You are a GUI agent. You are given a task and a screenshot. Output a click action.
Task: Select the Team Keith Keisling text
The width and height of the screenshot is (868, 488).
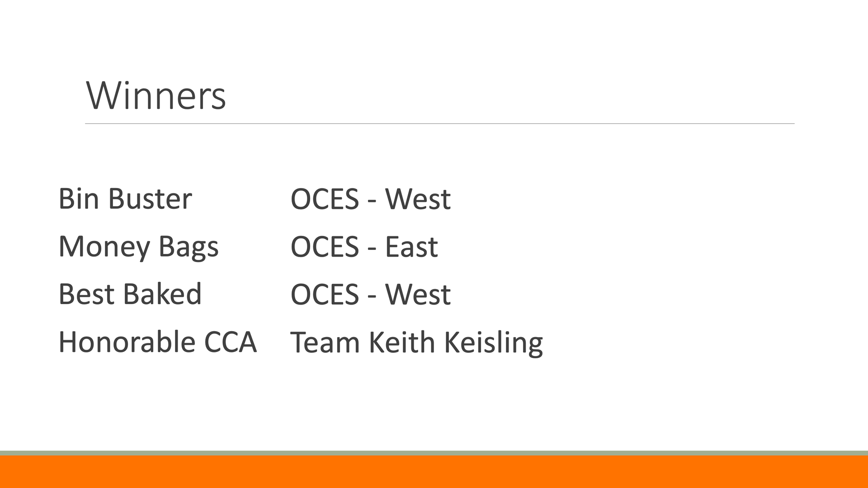[416, 343]
